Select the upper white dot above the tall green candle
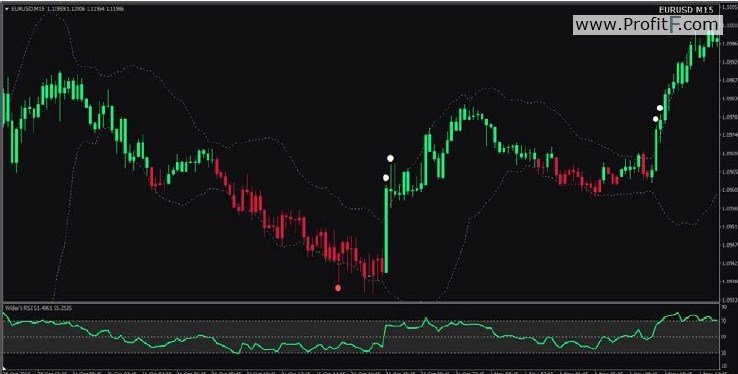 (390, 159)
